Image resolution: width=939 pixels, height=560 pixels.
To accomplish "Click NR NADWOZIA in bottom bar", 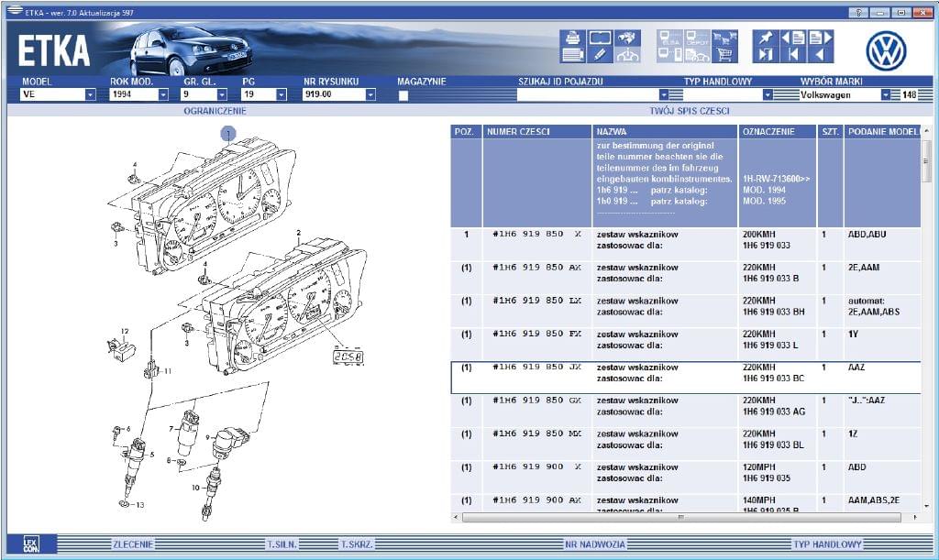I will 594,544.
